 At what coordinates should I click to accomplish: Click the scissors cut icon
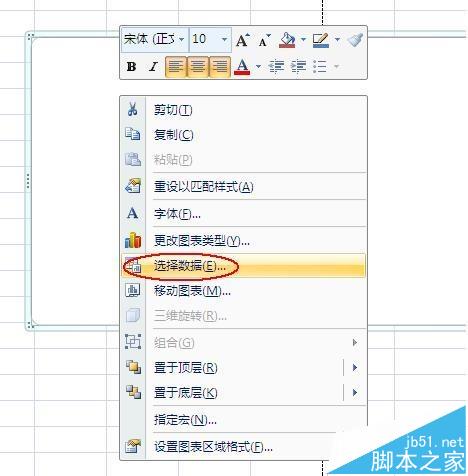tap(133, 109)
